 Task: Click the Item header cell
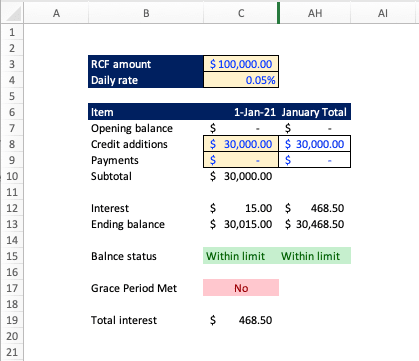point(146,112)
